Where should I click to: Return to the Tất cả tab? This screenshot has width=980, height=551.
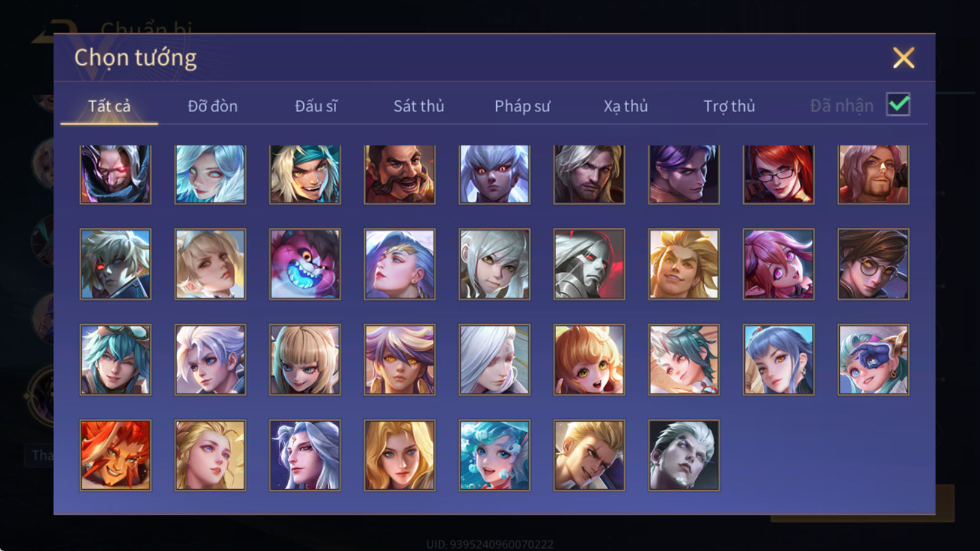[109, 106]
